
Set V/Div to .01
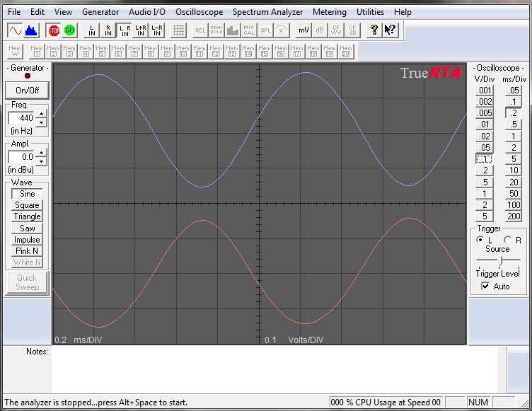tap(484, 125)
